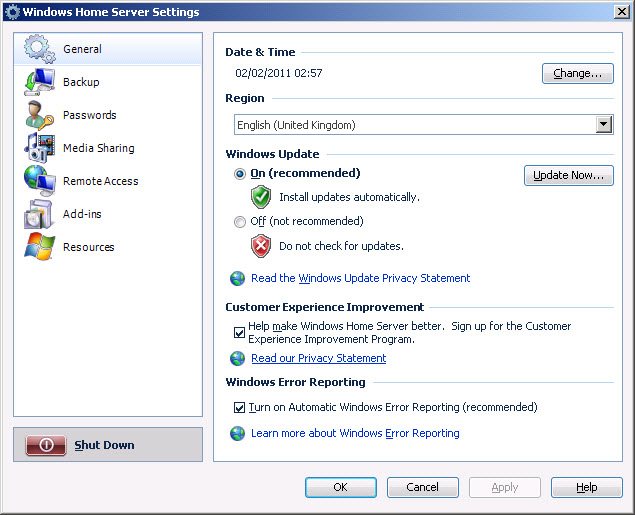Viewport: 635px width, 515px height.
Task: Select the Add-ins icon
Action: (x=39, y=214)
